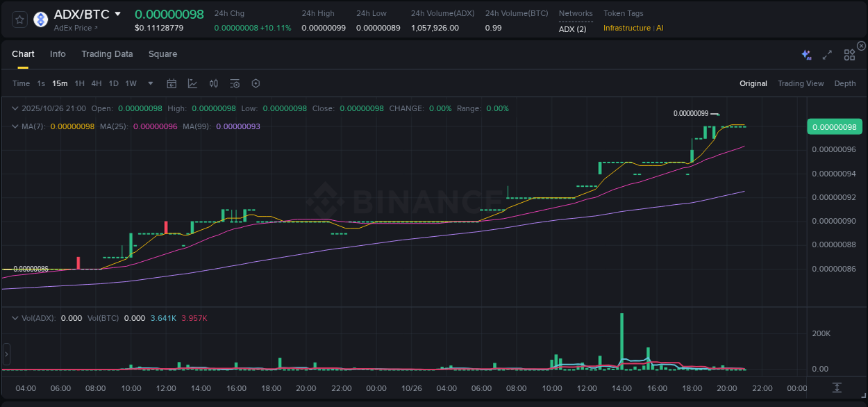The height and width of the screenshot is (407, 868).
Task: Expand chart to fullscreen with diagonal arrows icon
Action: pos(826,54)
